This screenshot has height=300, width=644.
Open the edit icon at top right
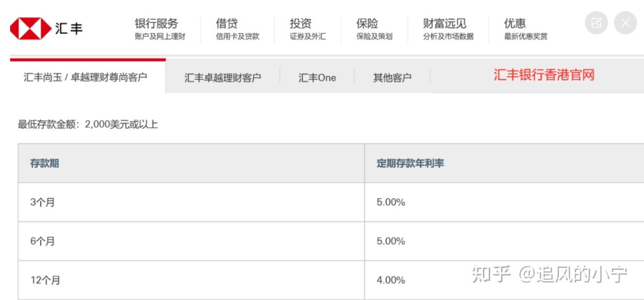[596, 22]
